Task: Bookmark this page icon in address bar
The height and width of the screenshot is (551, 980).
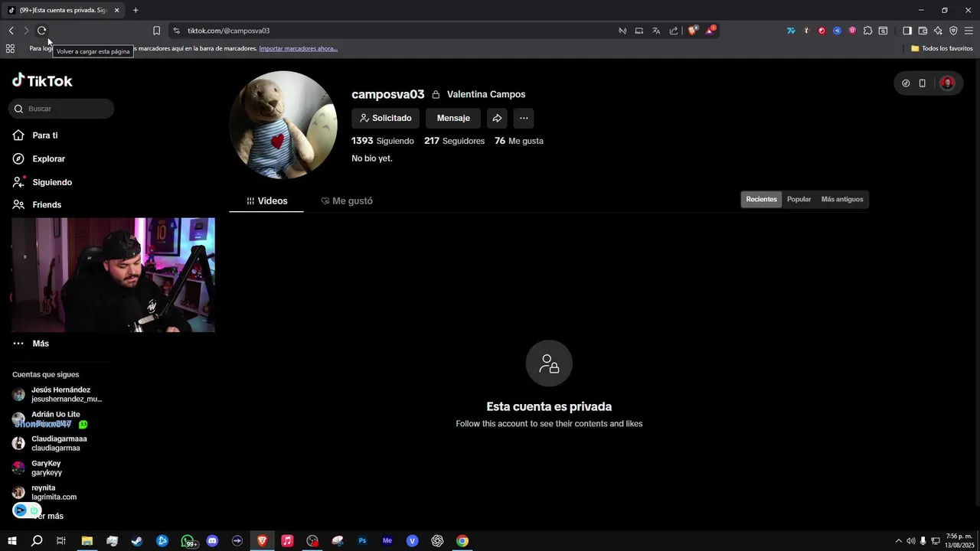Action: click(x=156, y=31)
